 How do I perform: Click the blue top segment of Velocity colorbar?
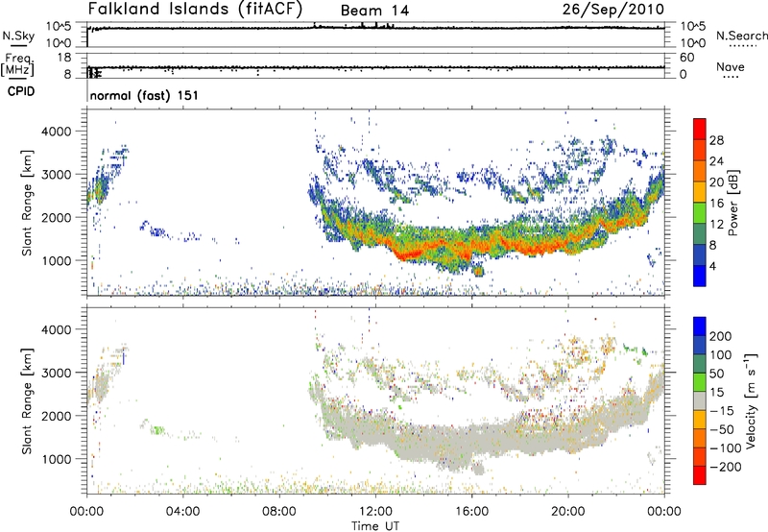700,326
